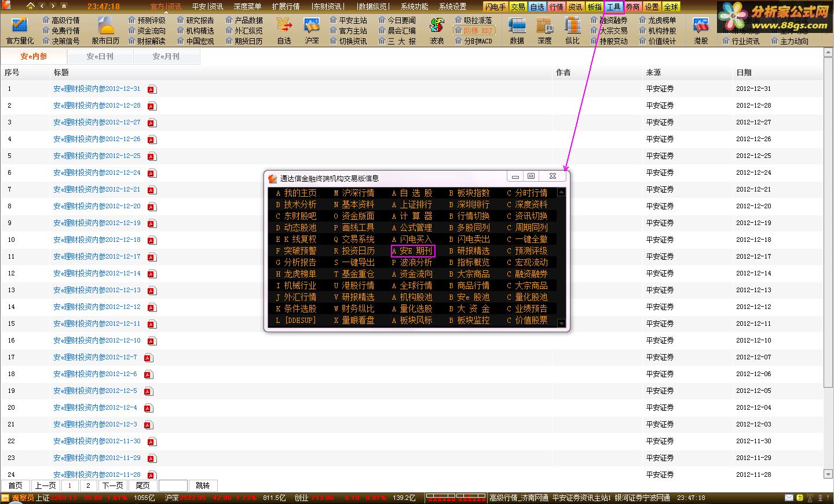Image resolution: width=834 pixels, height=504 pixels.
Task: Click dialog list scrollbar down arrow
Action: click(x=561, y=323)
